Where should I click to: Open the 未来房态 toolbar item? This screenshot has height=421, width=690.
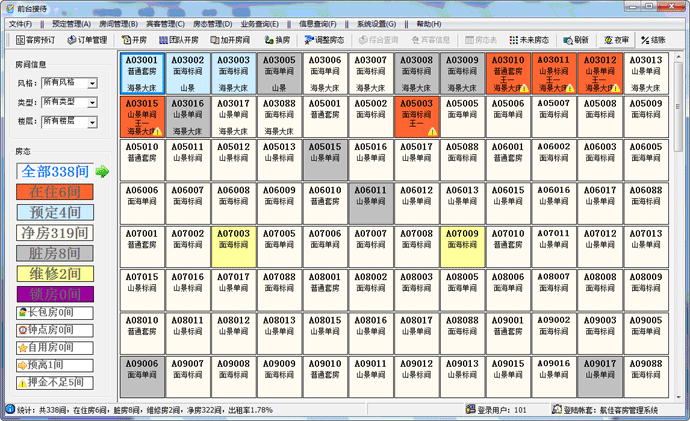[x=529, y=40]
